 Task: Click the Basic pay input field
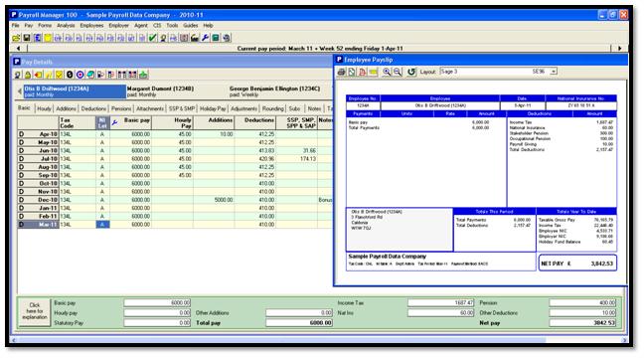tap(157, 303)
